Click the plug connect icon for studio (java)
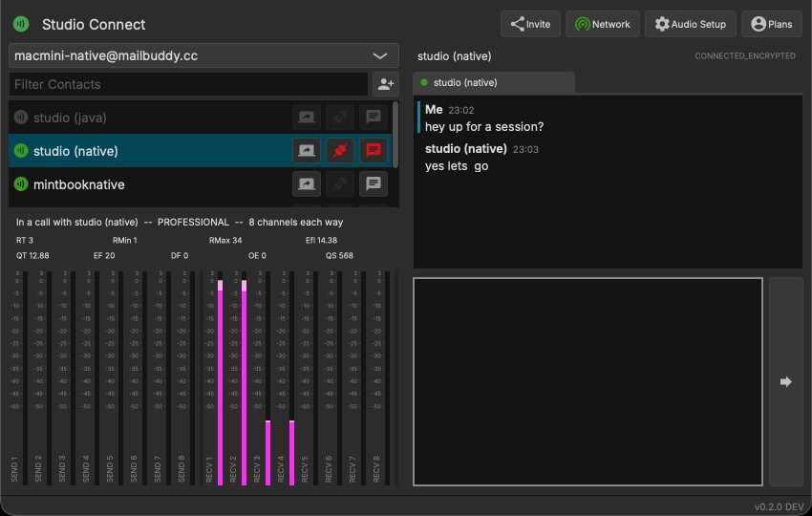 coord(340,118)
